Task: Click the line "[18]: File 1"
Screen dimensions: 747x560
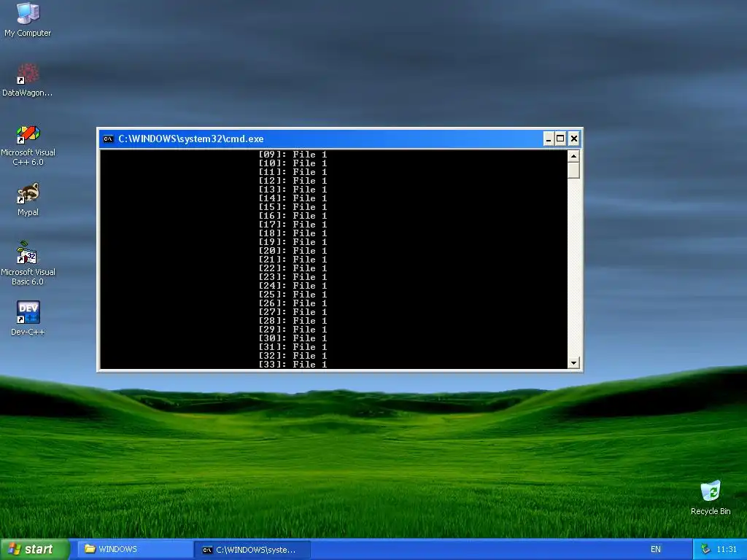Action: click(293, 233)
